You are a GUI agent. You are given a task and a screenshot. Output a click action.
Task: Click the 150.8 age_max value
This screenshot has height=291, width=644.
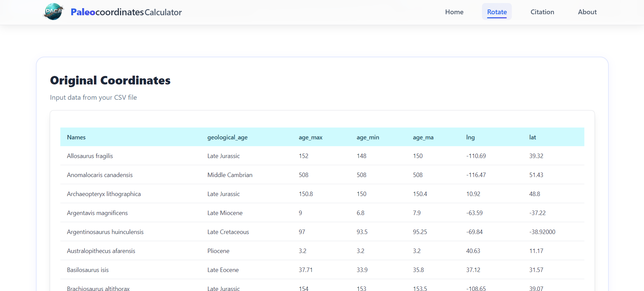(x=306, y=194)
